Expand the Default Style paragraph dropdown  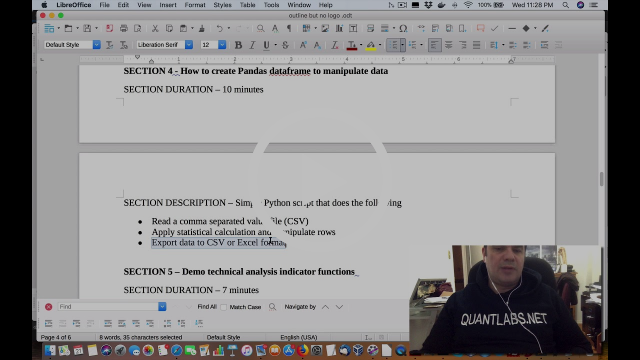(x=97, y=44)
